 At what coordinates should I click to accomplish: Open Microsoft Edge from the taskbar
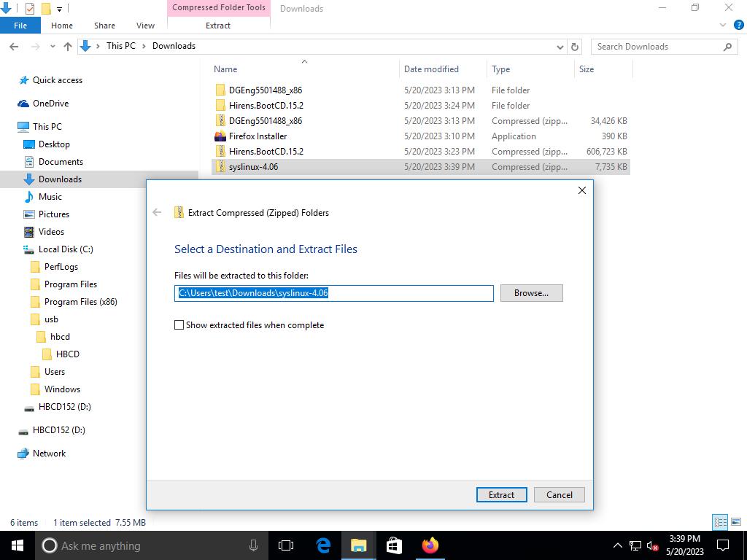click(323, 545)
